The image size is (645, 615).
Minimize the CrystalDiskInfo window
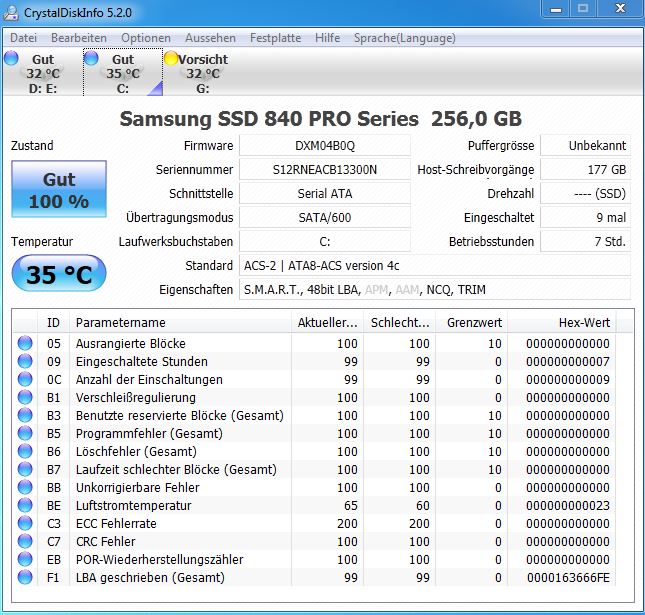pyautogui.click(x=556, y=9)
